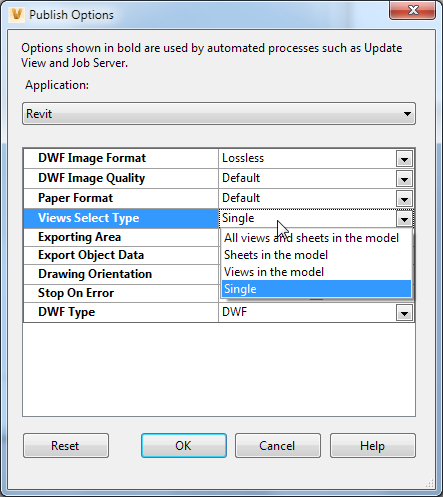443x497 pixels.
Task: Click the Vault icon in title bar
Action: (17, 15)
